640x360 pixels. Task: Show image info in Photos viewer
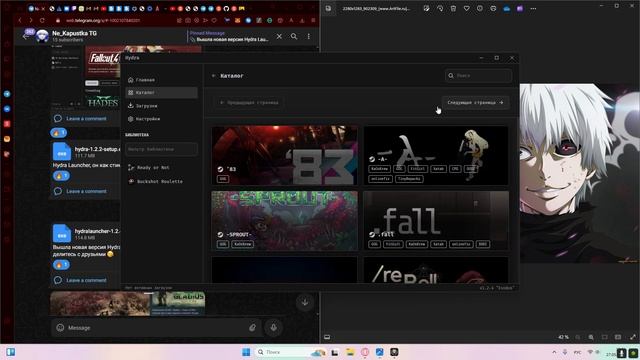pos(480,8)
